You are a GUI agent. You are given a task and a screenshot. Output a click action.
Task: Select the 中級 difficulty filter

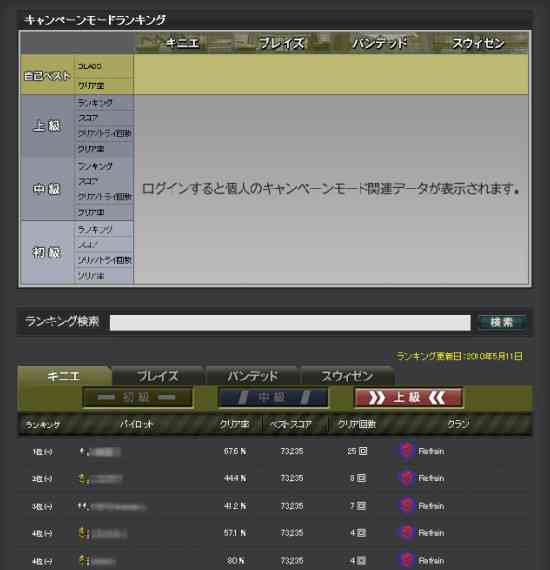273,397
